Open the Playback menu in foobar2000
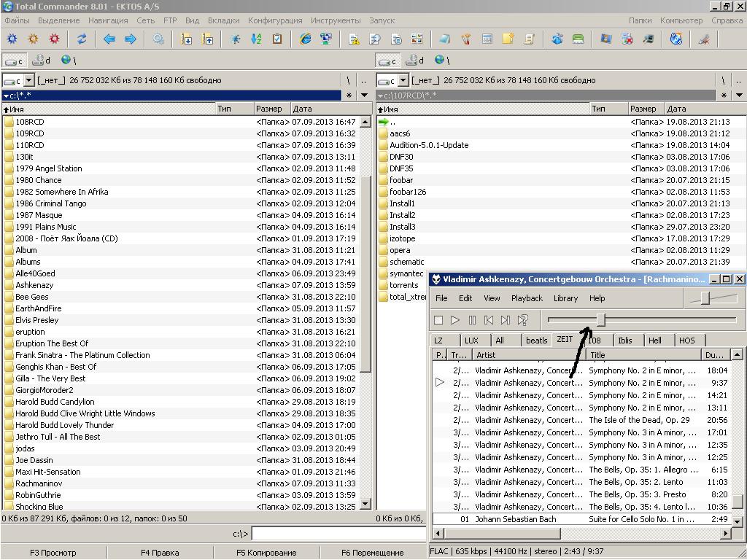747x560 pixels. click(x=526, y=298)
